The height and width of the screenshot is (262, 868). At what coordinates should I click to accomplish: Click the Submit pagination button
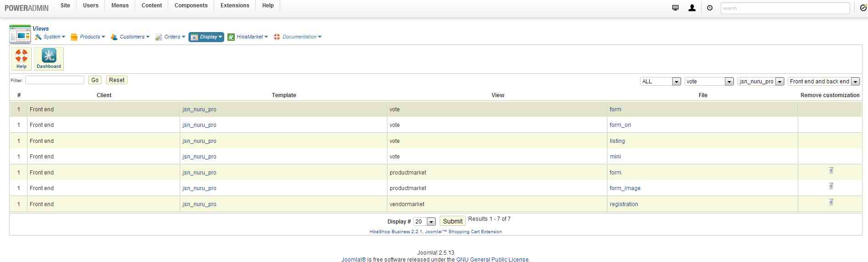pos(453,221)
